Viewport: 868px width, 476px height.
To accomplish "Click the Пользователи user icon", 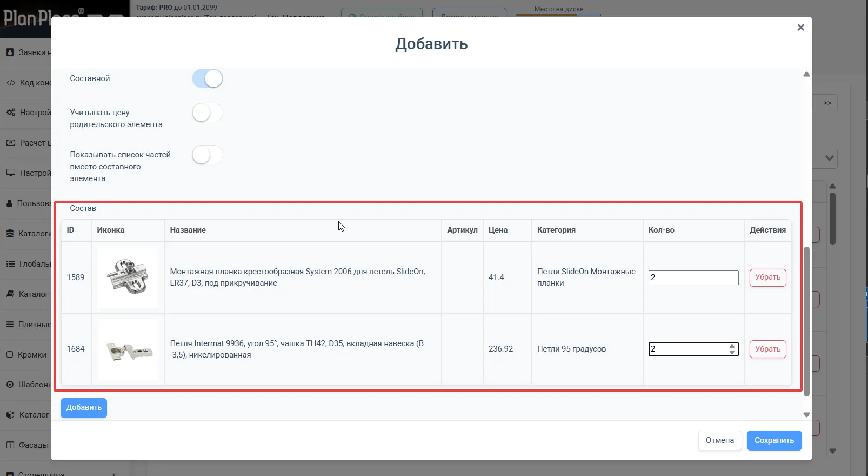I will coord(10,203).
